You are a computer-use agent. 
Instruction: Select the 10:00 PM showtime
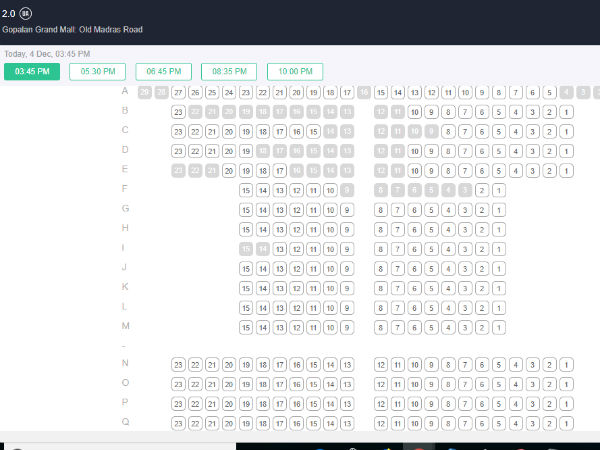click(x=295, y=72)
